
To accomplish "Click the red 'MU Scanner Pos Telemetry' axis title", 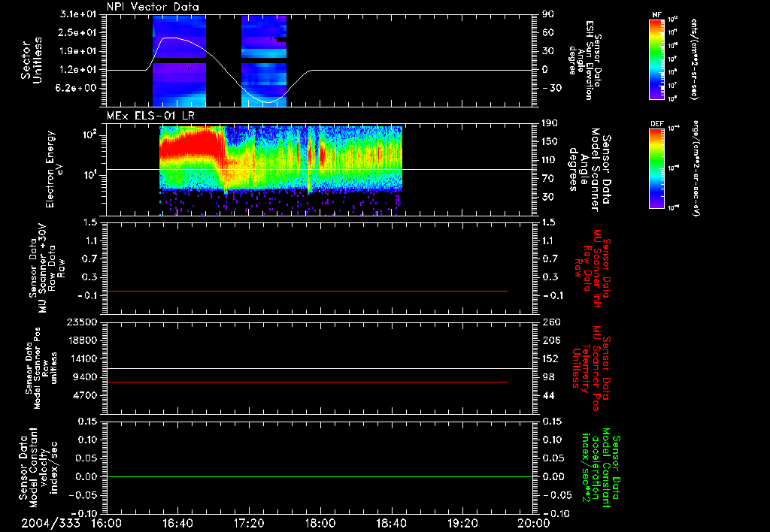I will 592,368.
